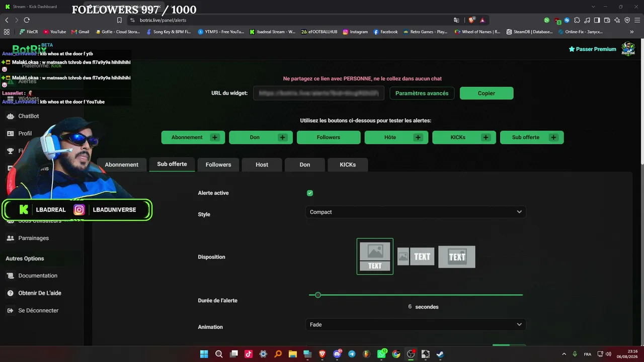This screenshot has height=362, width=644.
Task: Open the Facebook bookmark
Action: point(385,32)
